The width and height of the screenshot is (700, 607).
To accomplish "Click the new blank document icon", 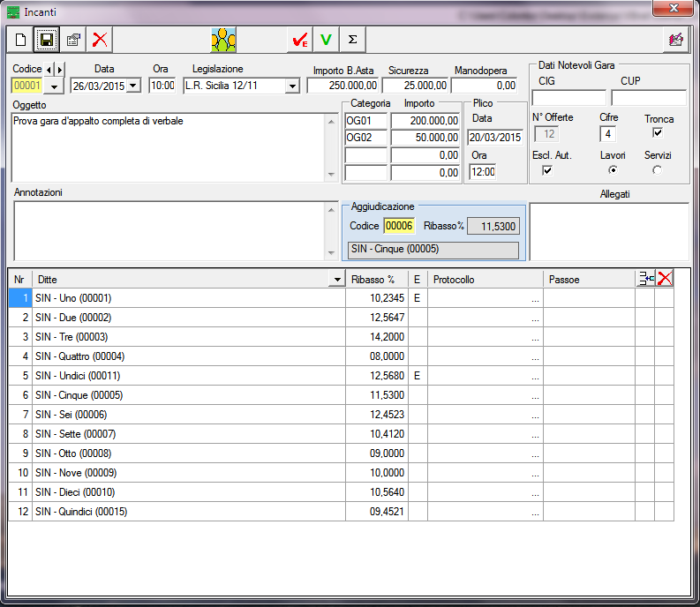I will [20, 40].
